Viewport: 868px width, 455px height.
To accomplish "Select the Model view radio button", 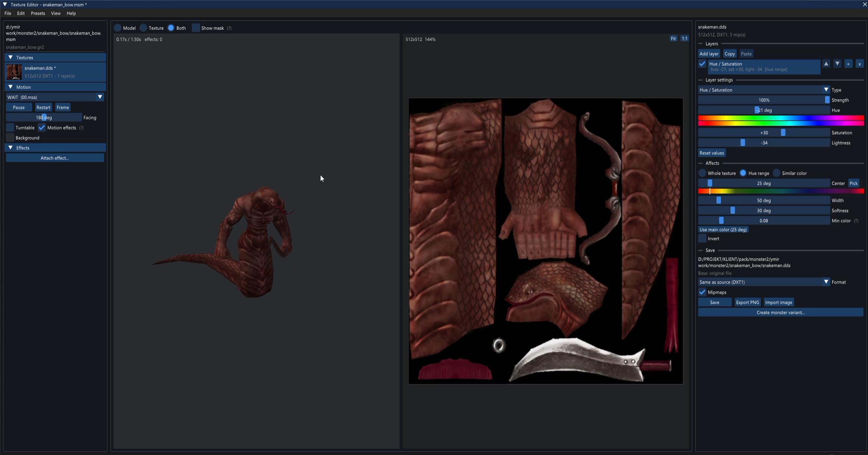I will (118, 28).
